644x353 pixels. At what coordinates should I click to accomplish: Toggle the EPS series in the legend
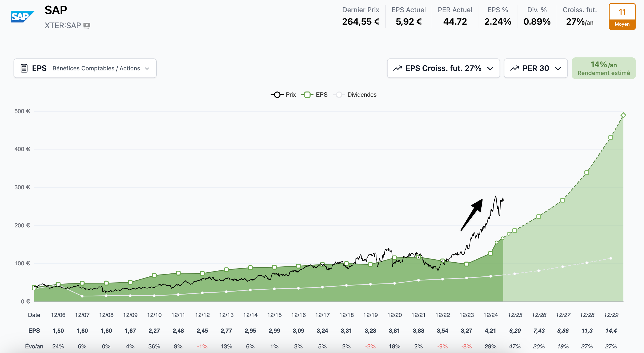point(314,95)
